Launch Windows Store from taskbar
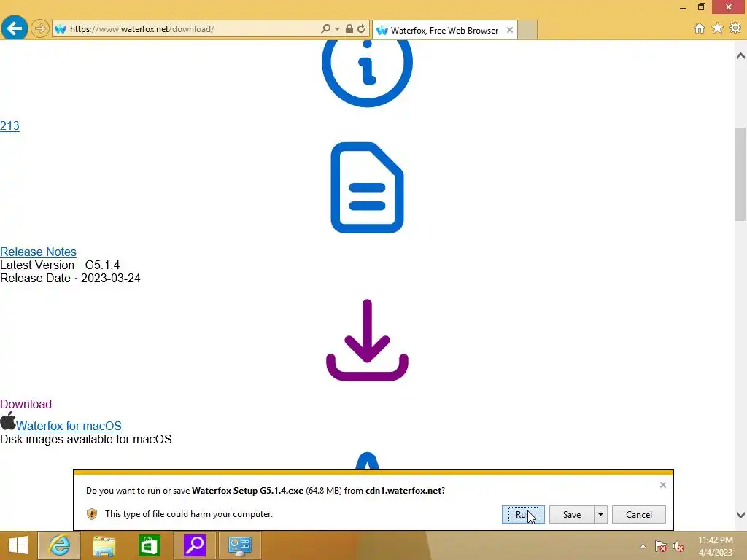747x560 pixels. (x=149, y=545)
